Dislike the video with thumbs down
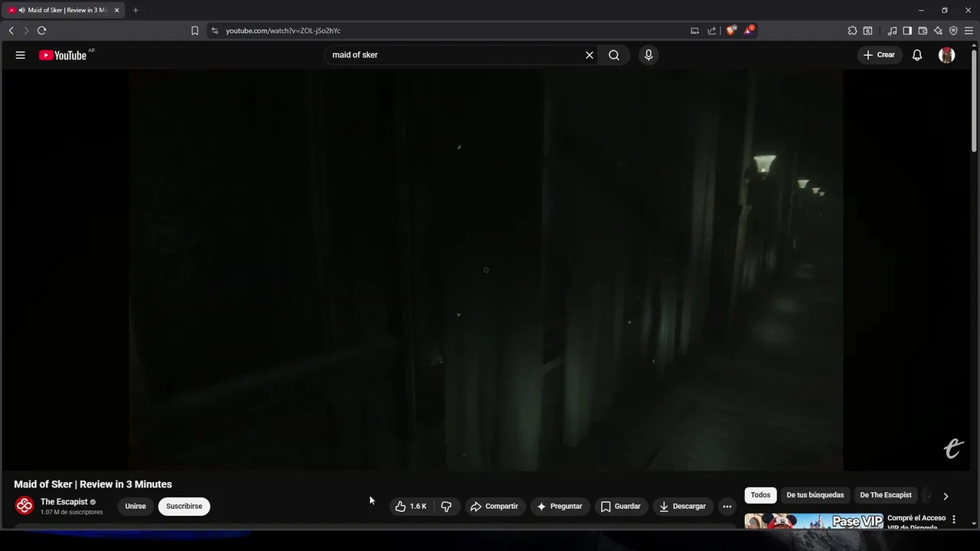Image resolution: width=980 pixels, height=551 pixels. [x=446, y=507]
